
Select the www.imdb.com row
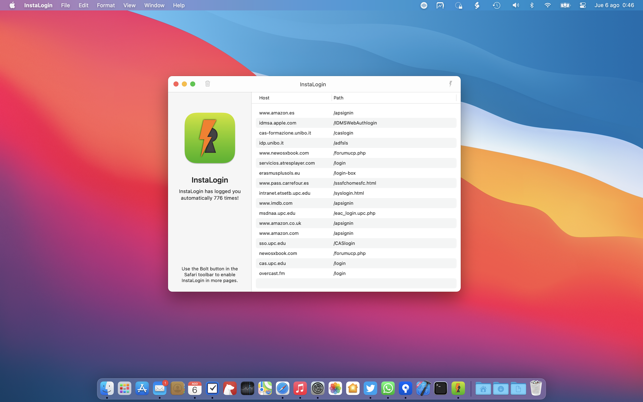[356, 203]
